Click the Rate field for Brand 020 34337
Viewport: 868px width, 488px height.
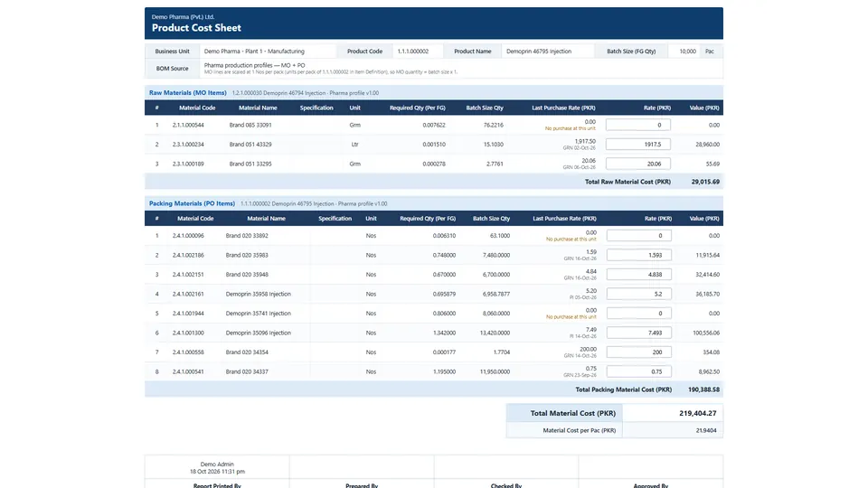[639, 371]
